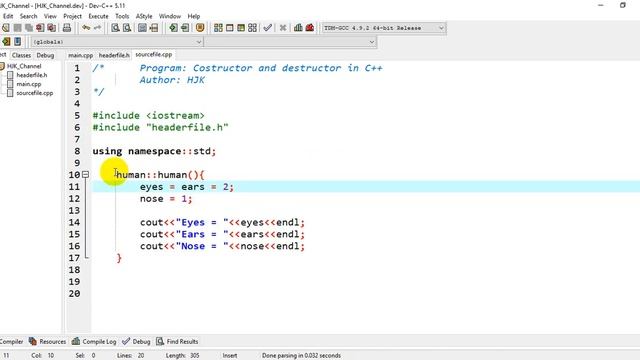Image resolution: width=640 pixels, height=360 pixels.
Task: Open the Compile Log bottom tab
Action: [94, 341]
